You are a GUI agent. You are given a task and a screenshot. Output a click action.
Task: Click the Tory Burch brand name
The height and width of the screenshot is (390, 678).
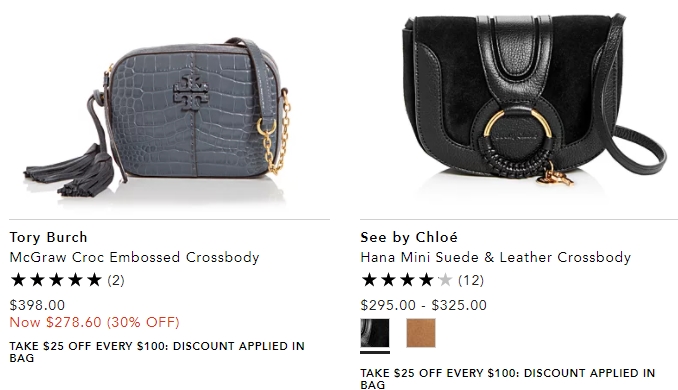(48, 237)
